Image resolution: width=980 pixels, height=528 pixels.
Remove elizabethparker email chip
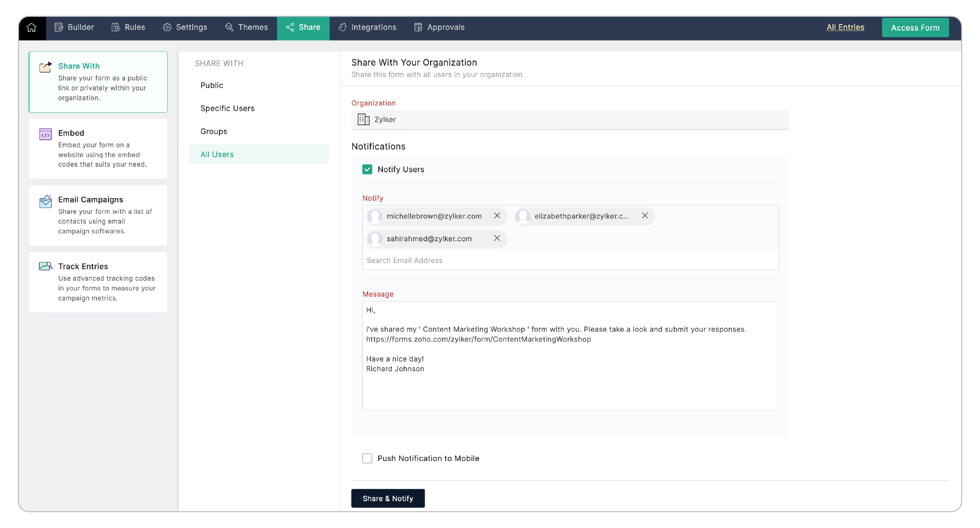645,216
